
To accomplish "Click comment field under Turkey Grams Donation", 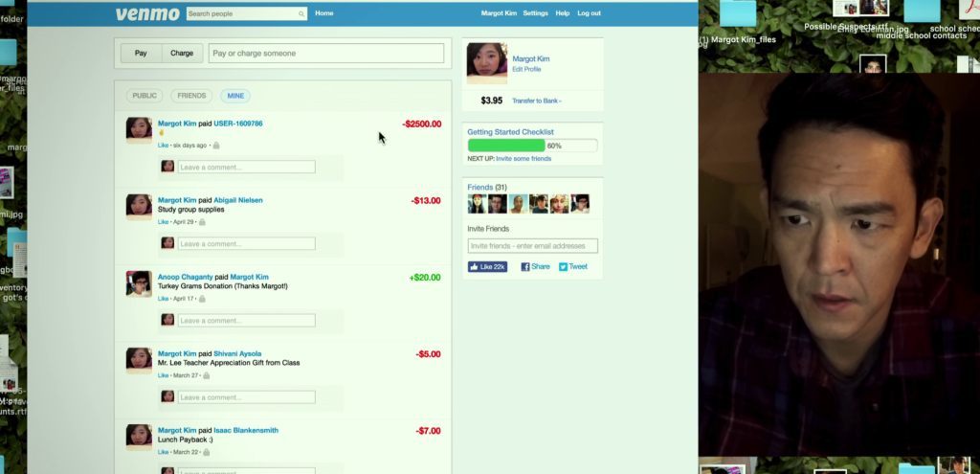I will click(246, 320).
